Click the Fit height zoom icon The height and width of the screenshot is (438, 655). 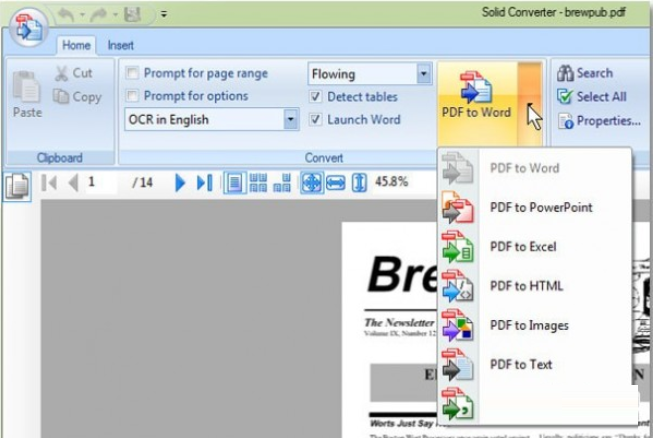pyautogui.click(x=359, y=182)
